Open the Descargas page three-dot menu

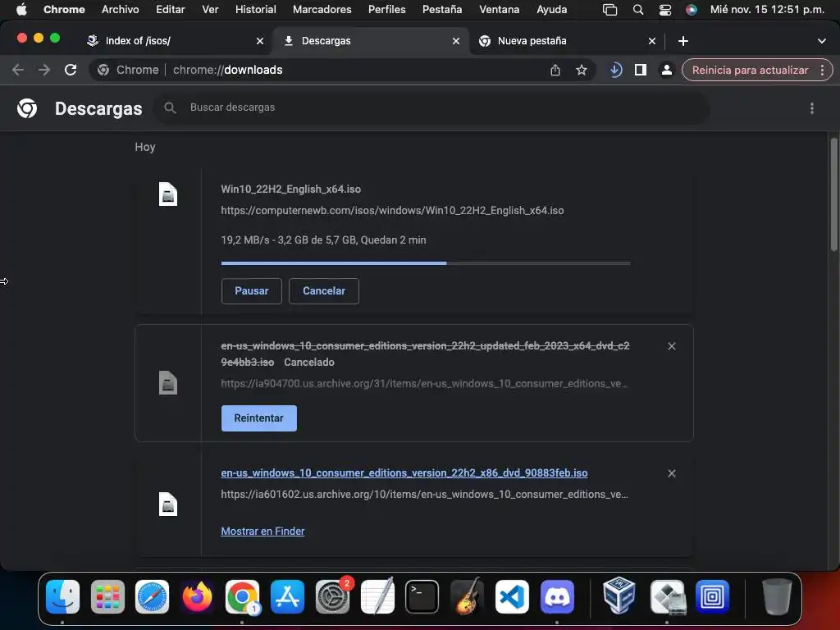811,108
